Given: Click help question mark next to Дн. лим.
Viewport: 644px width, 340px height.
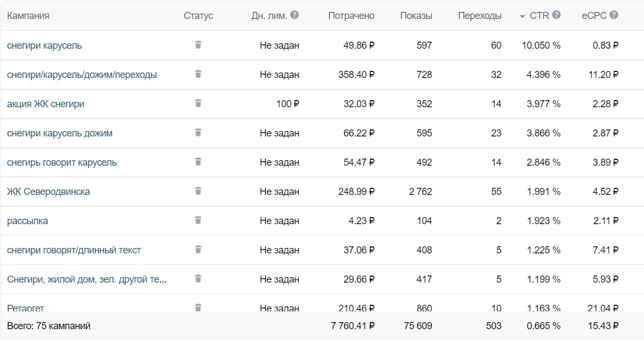Looking at the screenshot, I should [294, 15].
